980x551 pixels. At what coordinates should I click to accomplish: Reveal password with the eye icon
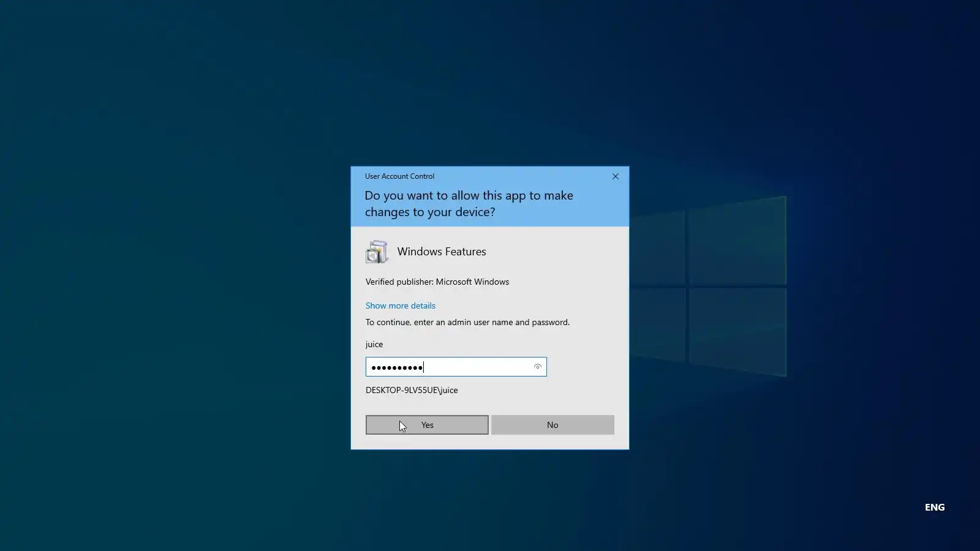538,367
